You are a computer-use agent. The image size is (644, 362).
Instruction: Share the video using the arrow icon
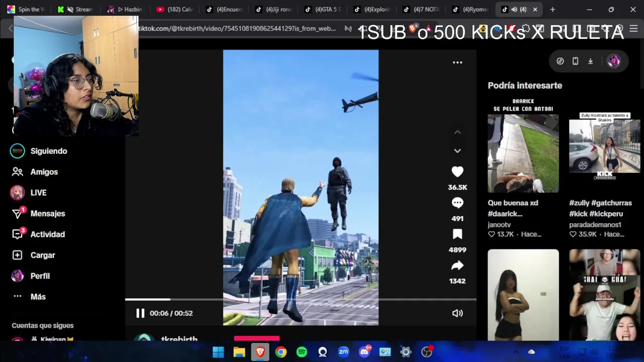[457, 265]
